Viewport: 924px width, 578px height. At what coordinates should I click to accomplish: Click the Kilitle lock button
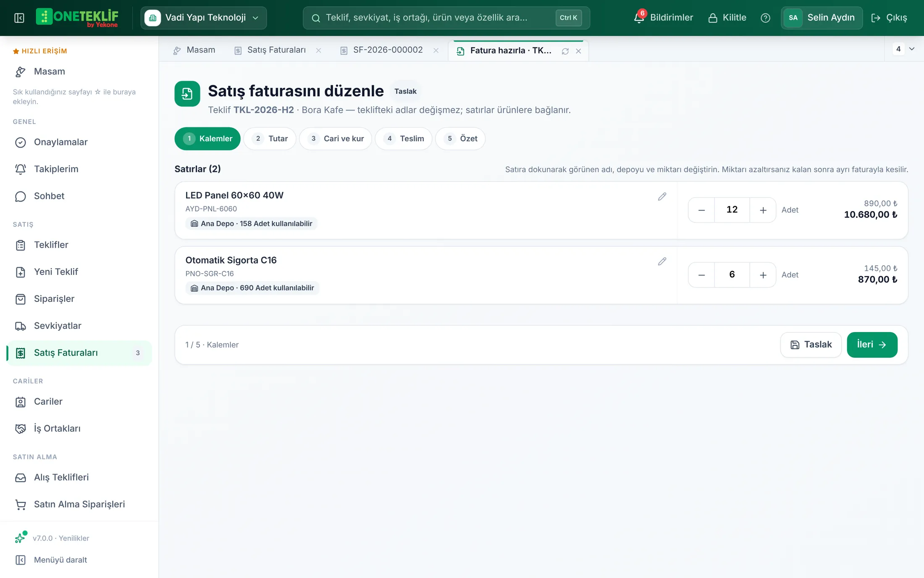point(727,18)
